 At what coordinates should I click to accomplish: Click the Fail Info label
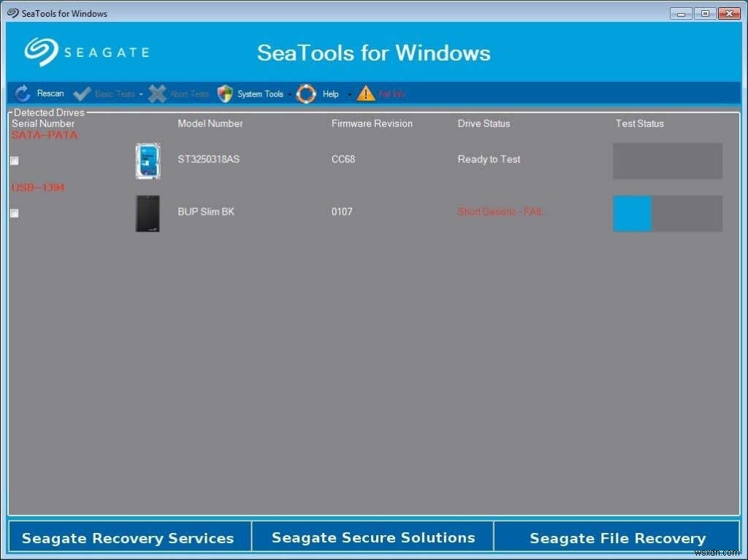(392, 94)
